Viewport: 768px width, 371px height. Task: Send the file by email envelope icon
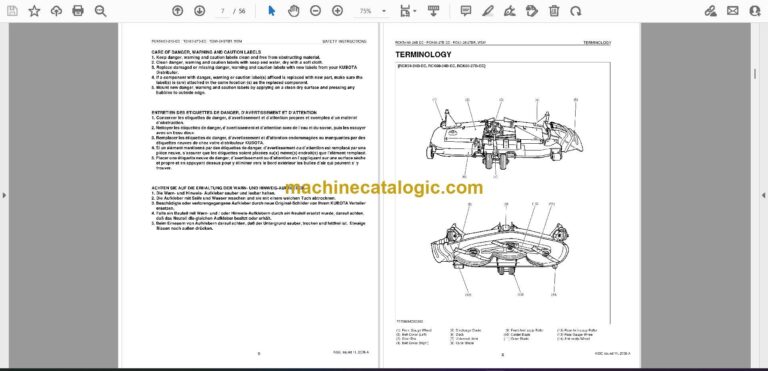click(x=733, y=11)
